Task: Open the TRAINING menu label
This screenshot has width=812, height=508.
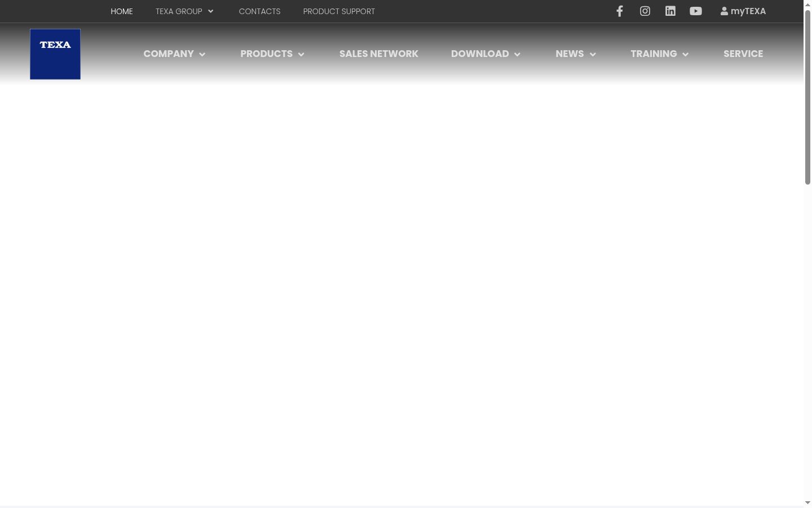Action: (654, 54)
